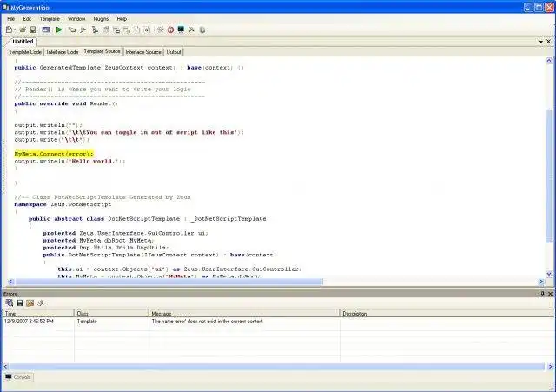Open the Edit menu
Screen dimensions: 556x392
click(x=27, y=19)
